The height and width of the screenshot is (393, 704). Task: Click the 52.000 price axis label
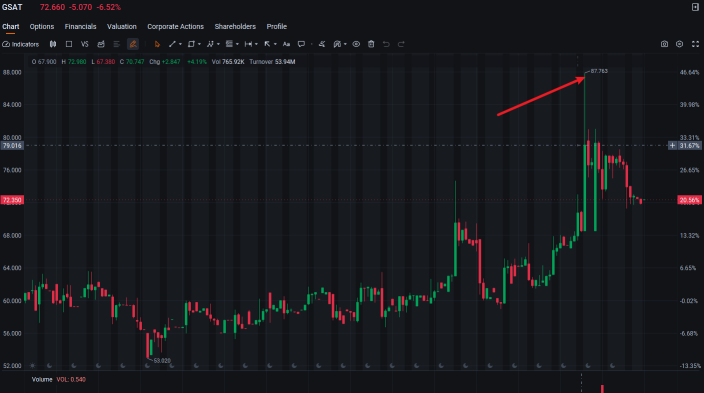12,366
